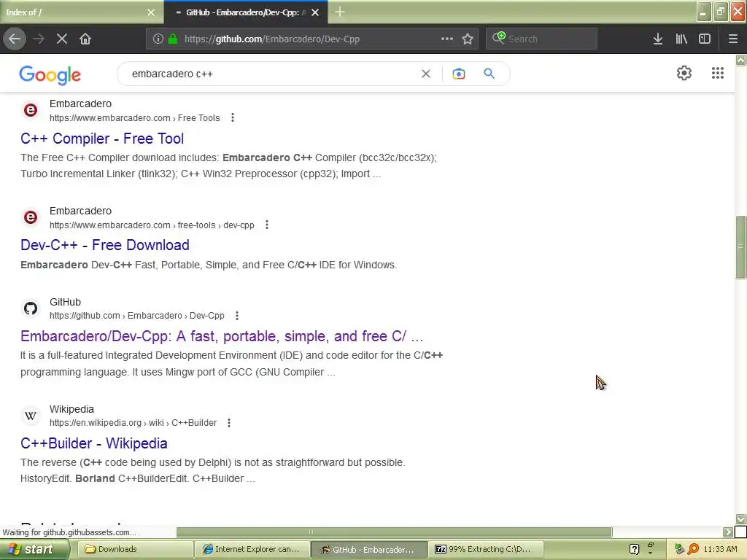Viewport: 747px width, 560px height.
Task: Search by image with camera icon
Action: tap(459, 74)
